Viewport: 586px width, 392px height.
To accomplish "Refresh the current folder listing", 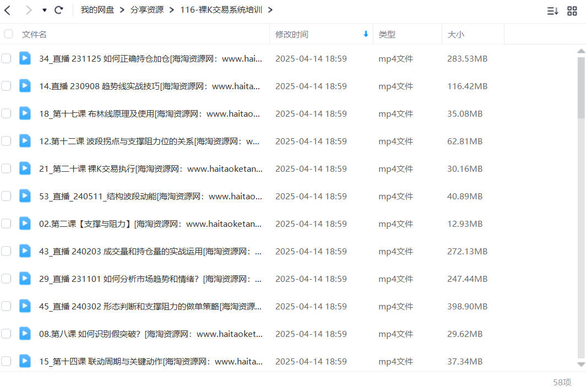I will [59, 10].
